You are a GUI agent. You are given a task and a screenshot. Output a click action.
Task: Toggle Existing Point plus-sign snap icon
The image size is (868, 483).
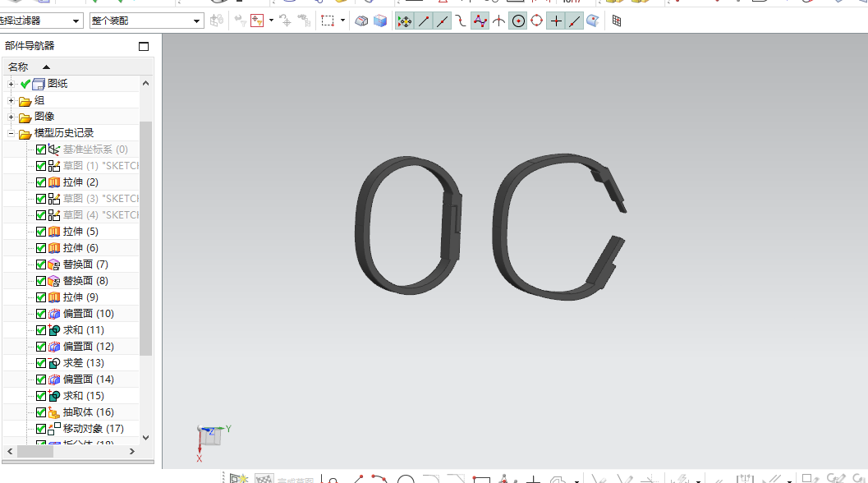pyautogui.click(x=556, y=21)
